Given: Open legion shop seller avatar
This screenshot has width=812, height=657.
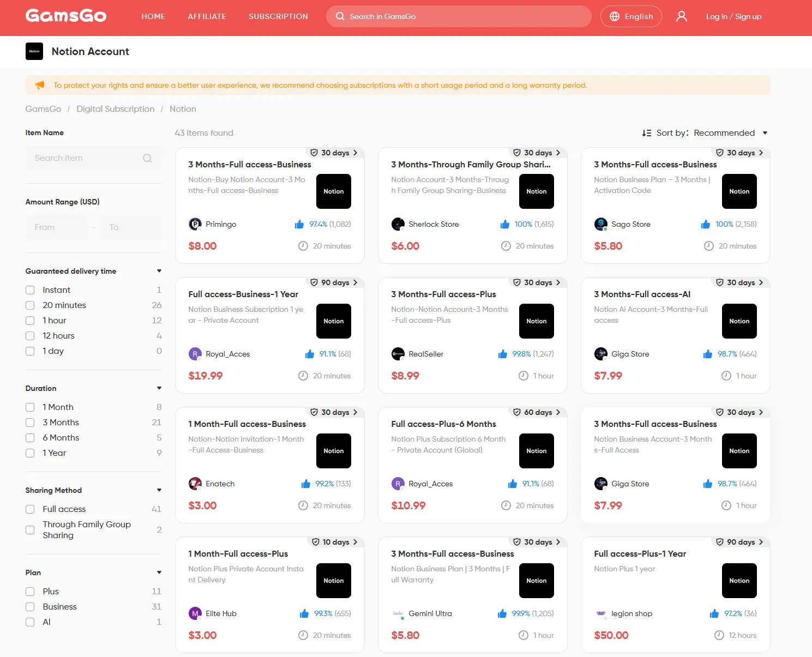Looking at the screenshot, I should (x=601, y=613).
